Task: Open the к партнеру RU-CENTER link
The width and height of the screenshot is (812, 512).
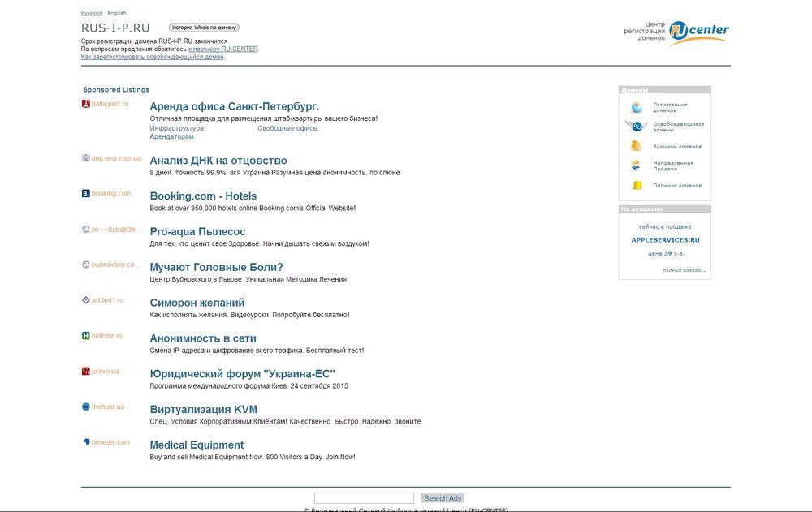Action: tap(223, 49)
